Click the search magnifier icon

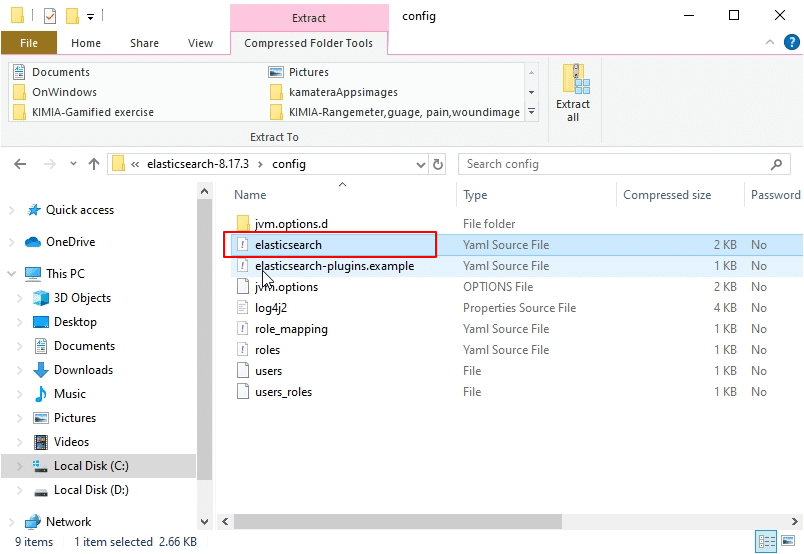[x=776, y=164]
